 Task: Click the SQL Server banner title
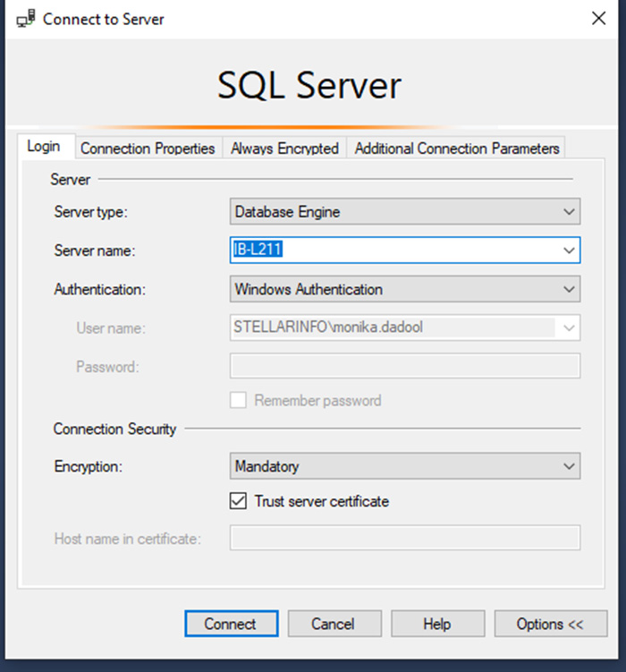click(x=309, y=85)
